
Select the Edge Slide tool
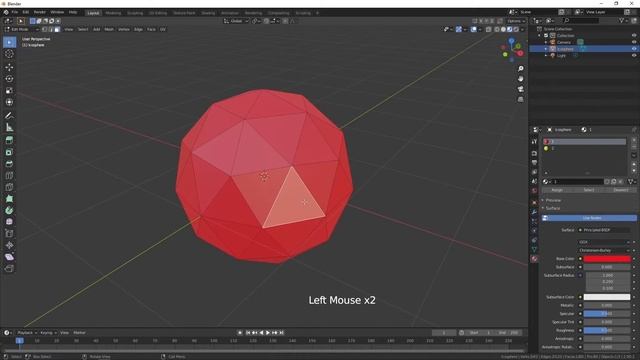[x=9, y=233]
